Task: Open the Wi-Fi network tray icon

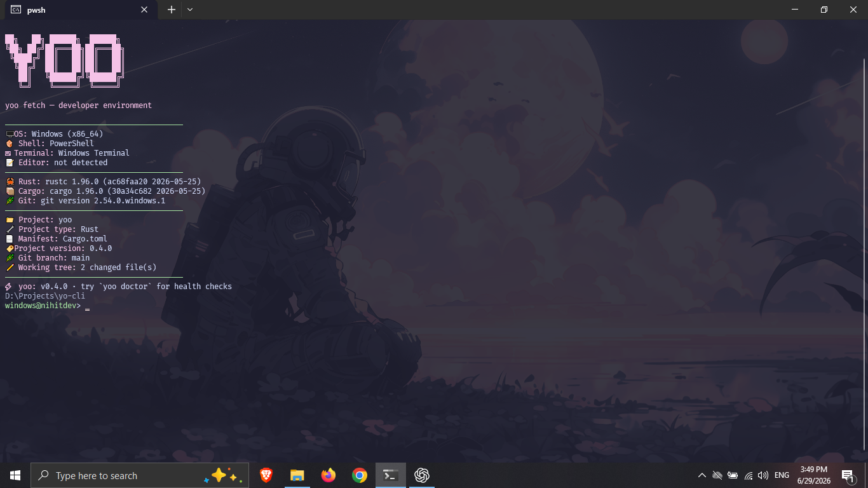Action: click(x=748, y=475)
